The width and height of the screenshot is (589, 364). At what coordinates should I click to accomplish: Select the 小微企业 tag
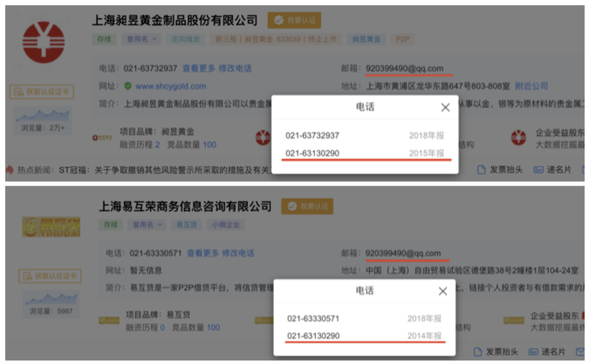226,225
